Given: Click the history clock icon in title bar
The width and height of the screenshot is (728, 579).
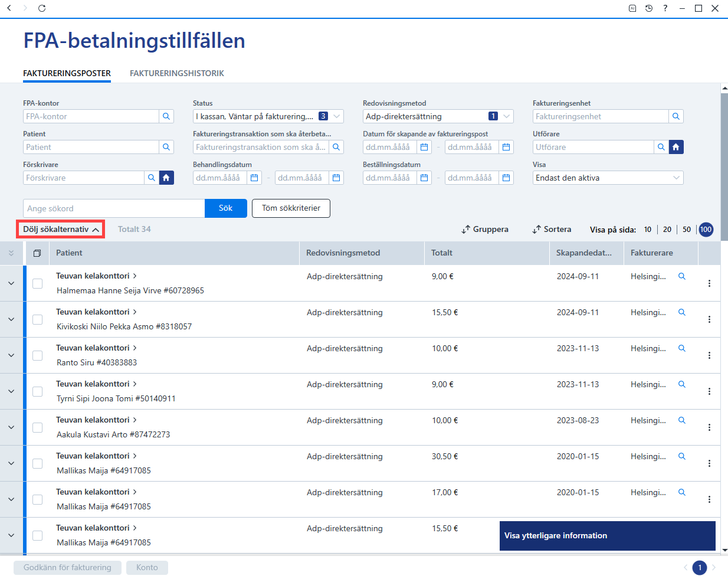Looking at the screenshot, I should pos(649,8).
